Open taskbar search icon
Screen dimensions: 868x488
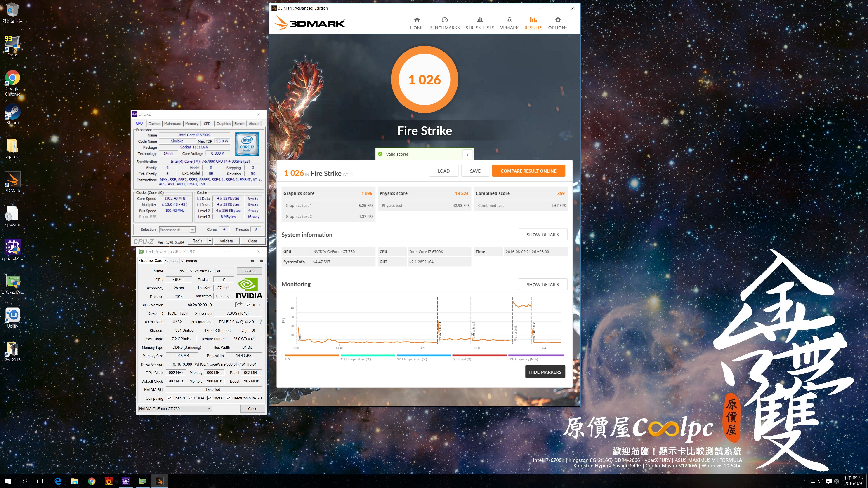(24, 481)
